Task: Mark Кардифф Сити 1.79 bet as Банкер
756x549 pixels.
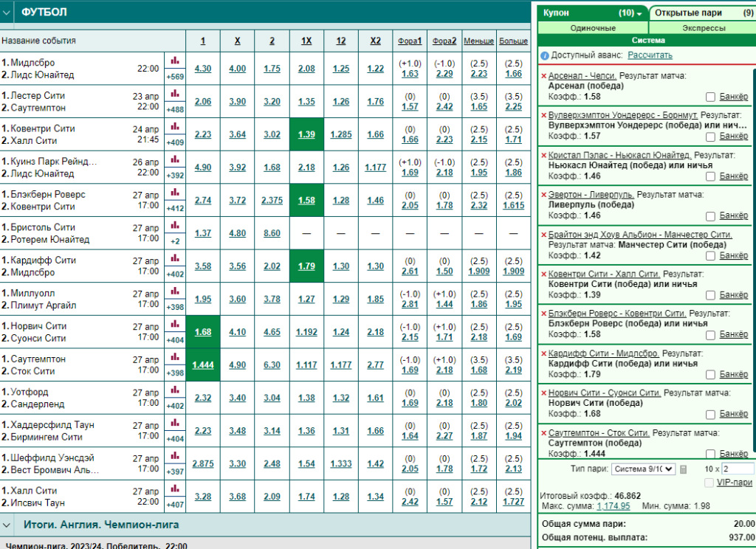Action: (x=710, y=375)
